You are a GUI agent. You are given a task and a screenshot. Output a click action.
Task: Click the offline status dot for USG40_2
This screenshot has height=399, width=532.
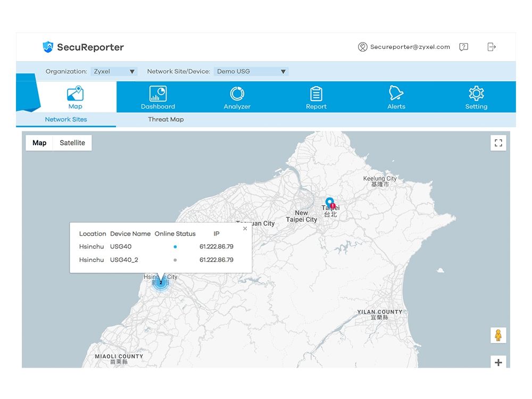(175, 260)
